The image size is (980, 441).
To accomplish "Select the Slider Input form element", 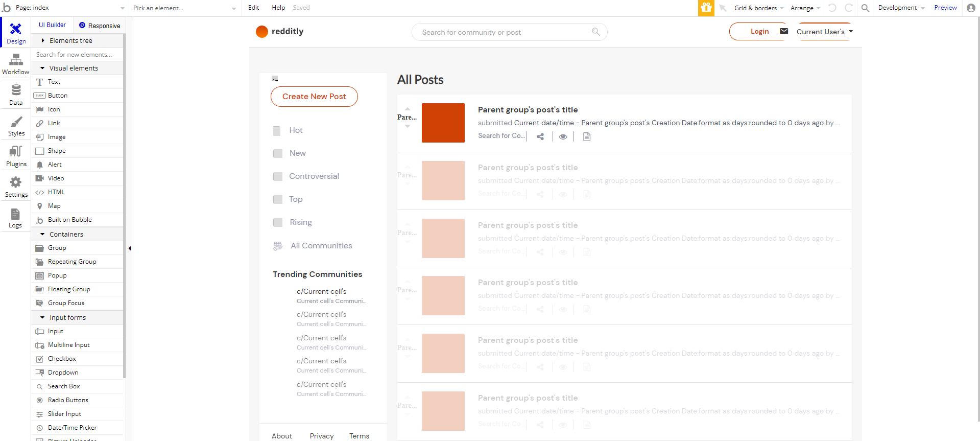I will point(78,414).
